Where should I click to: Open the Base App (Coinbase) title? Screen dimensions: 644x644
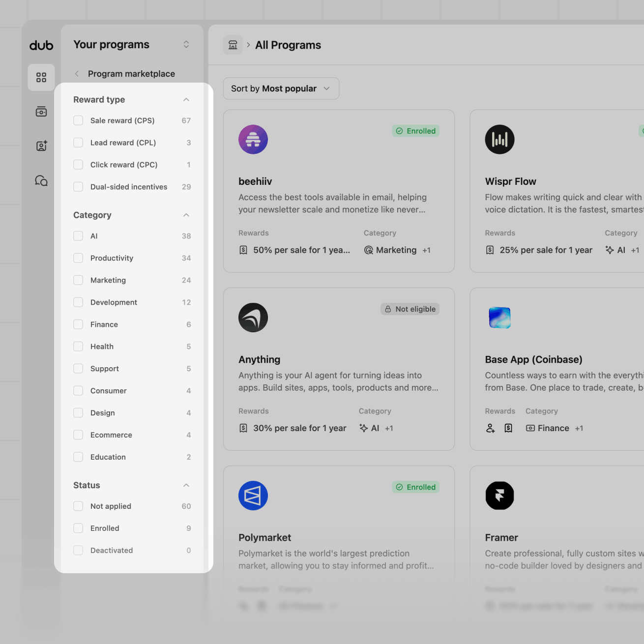[x=533, y=359]
